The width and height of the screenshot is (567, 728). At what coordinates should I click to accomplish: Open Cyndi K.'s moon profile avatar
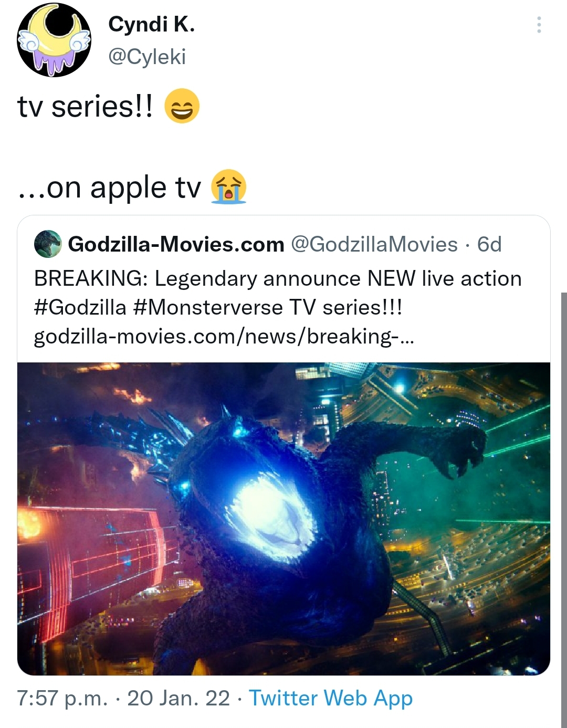click(55, 40)
